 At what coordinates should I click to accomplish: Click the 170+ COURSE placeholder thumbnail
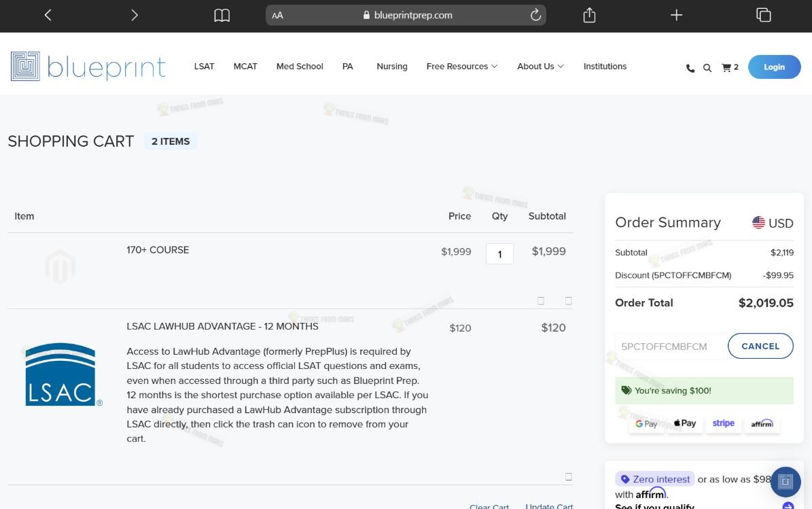coord(60,266)
